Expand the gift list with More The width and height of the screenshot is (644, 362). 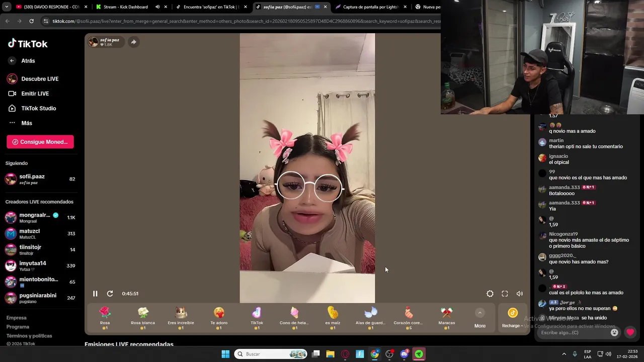pyautogui.click(x=480, y=319)
